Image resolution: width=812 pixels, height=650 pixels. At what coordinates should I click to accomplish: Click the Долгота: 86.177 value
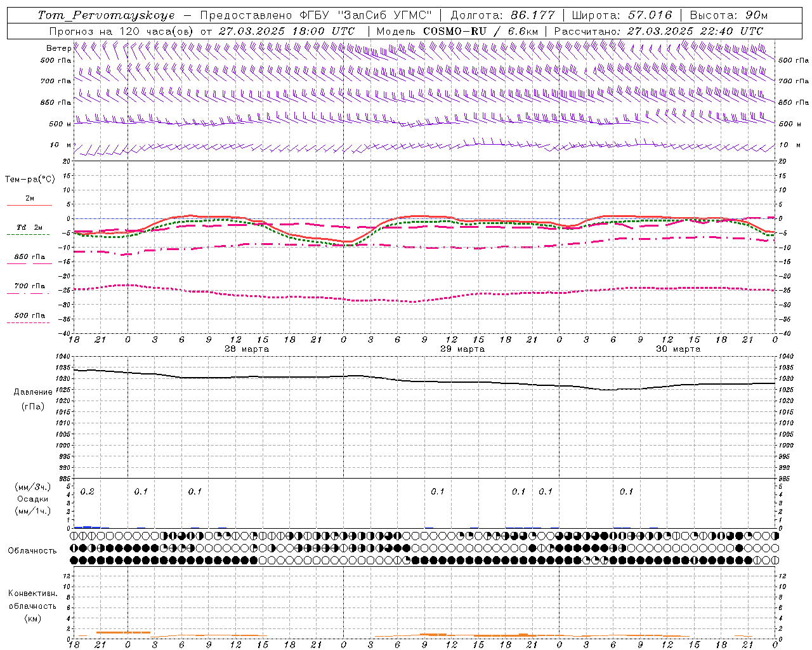[502, 15]
